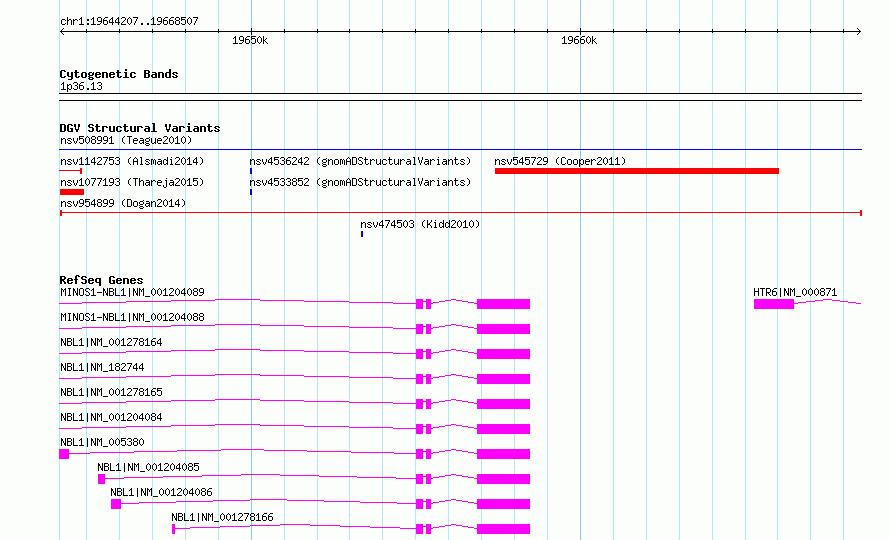
Task: Open transcript NBL1|NM_001278166 label
Action: point(222,517)
